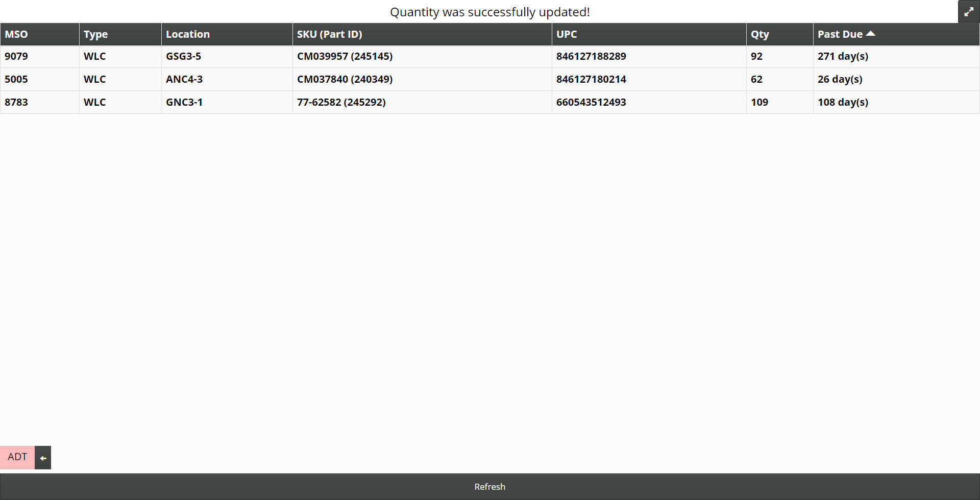Click location ANC4-3
This screenshot has height=500, width=980.
(x=227, y=79)
